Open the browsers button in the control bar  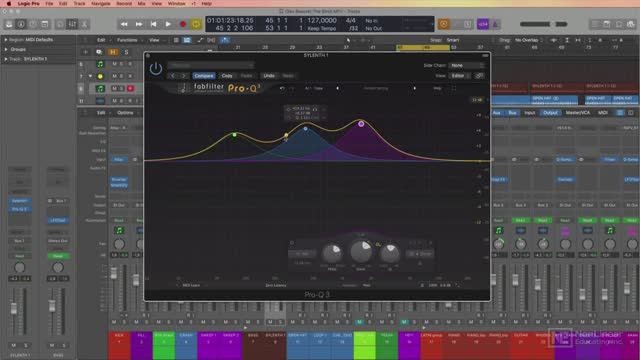pos(631,24)
